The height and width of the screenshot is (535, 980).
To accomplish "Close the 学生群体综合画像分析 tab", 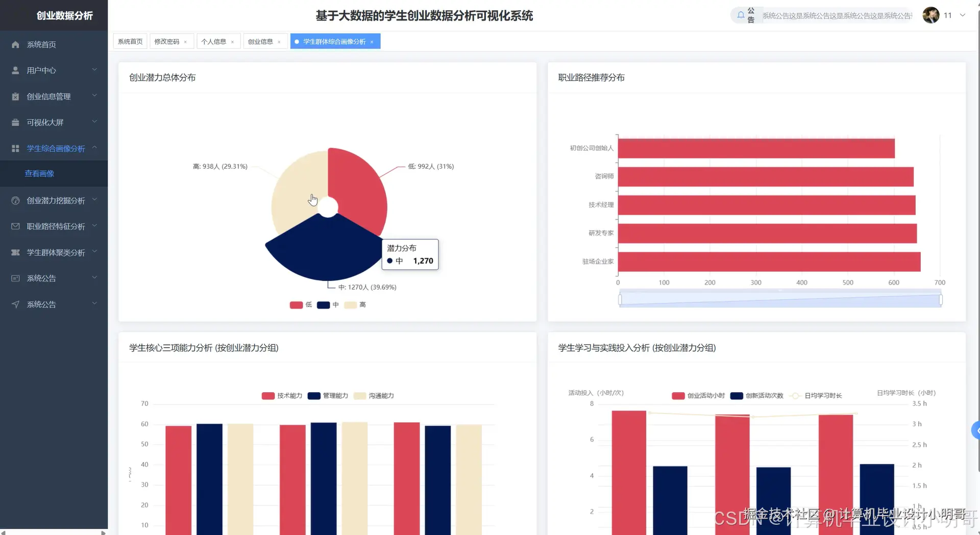I will click(x=372, y=42).
